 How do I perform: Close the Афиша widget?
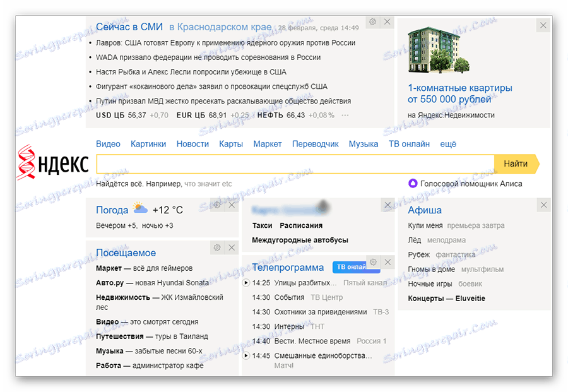pyautogui.click(x=543, y=205)
